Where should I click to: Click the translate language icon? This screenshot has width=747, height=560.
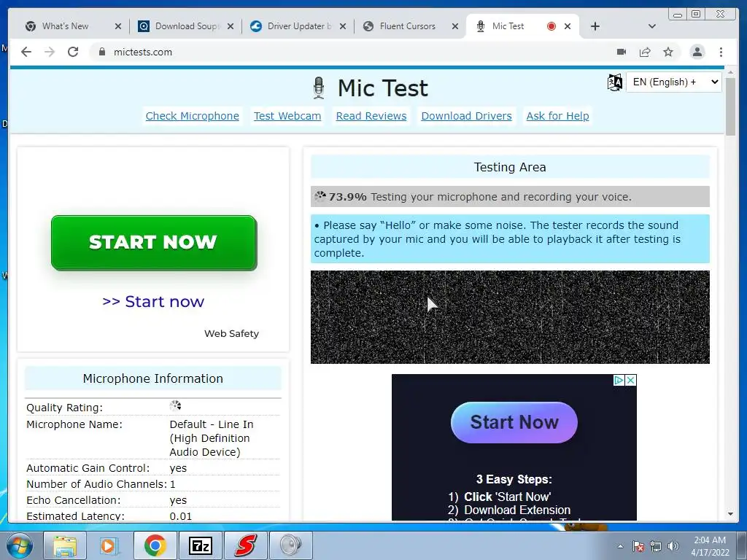614,82
